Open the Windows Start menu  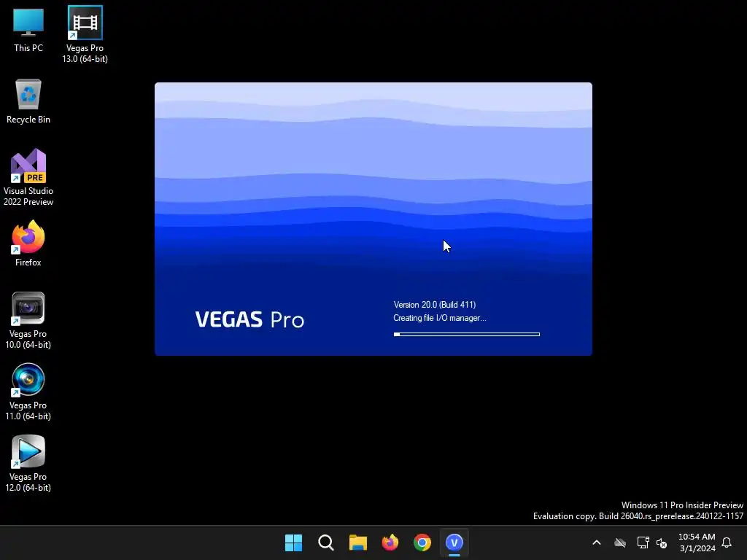[x=293, y=542]
